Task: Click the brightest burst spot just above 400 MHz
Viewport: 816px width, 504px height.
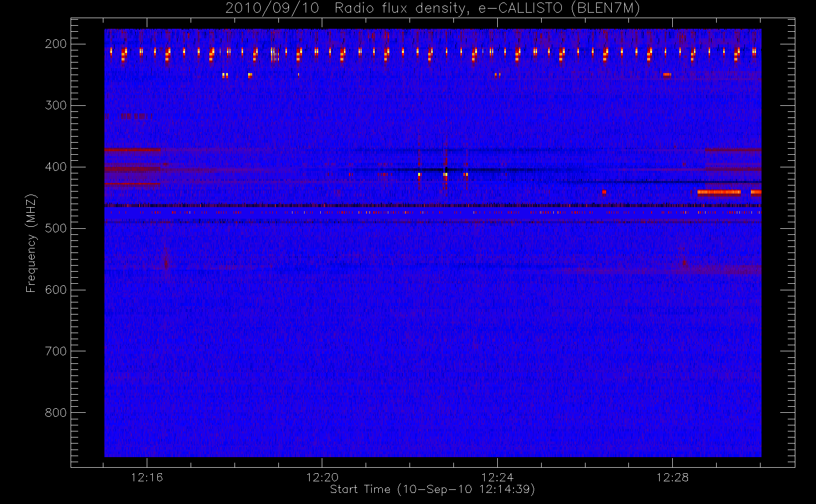Action: pos(445,175)
